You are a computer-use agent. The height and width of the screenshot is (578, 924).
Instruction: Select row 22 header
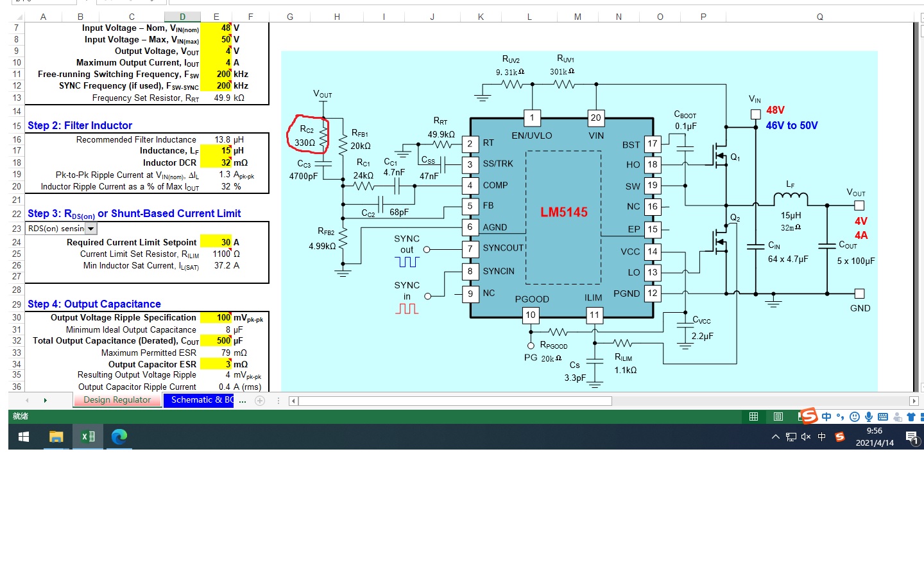17,213
